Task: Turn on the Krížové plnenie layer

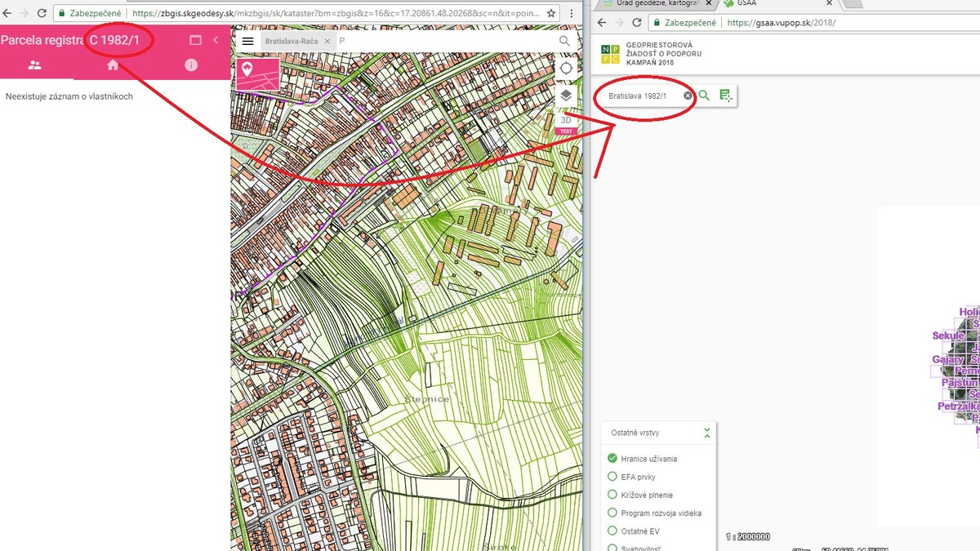Action: (x=612, y=495)
